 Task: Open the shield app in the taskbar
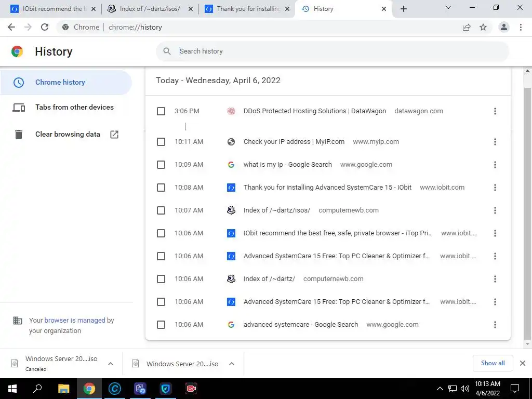click(166, 389)
